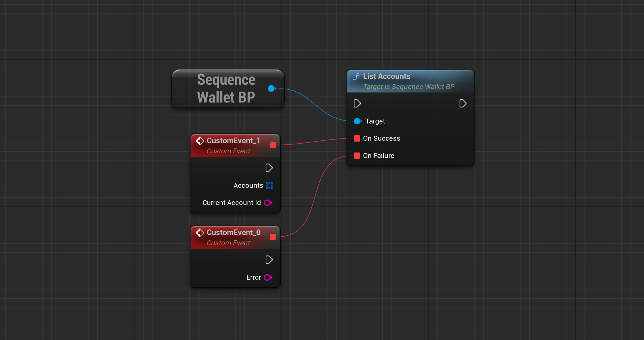The image size is (644, 340).
Task: Click the CustomEvent_1 event diamond icon
Action: click(x=200, y=141)
